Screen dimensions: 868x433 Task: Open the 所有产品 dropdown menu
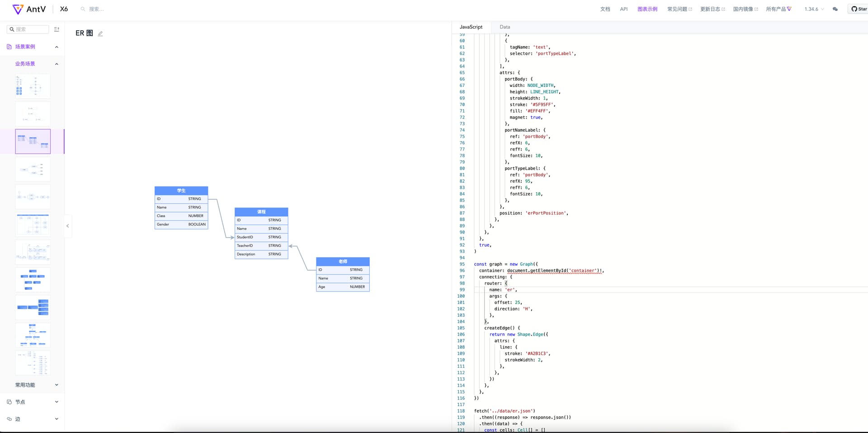click(x=778, y=9)
